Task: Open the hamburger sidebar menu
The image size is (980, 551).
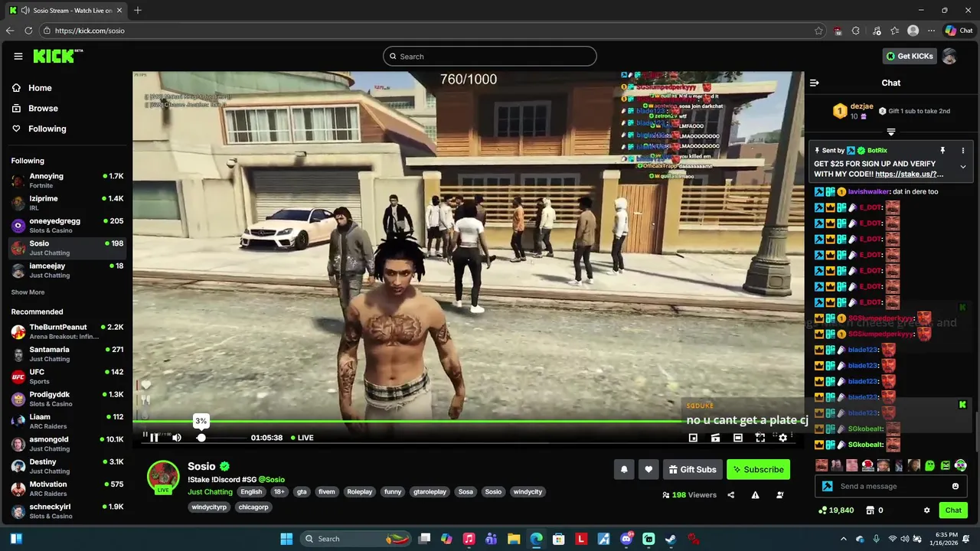Action: pyautogui.click(x=18, y=56)
